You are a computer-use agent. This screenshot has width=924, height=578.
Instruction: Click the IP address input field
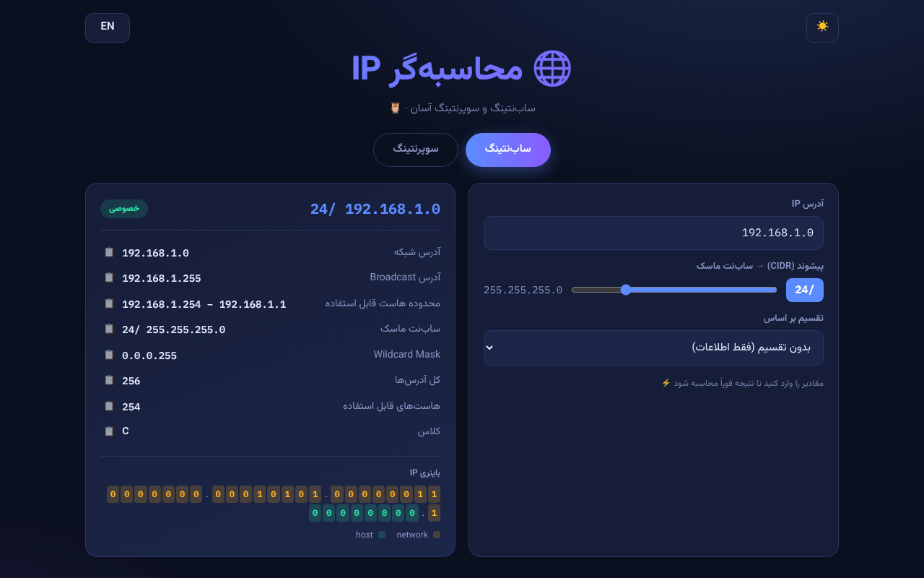pos(653,233)
